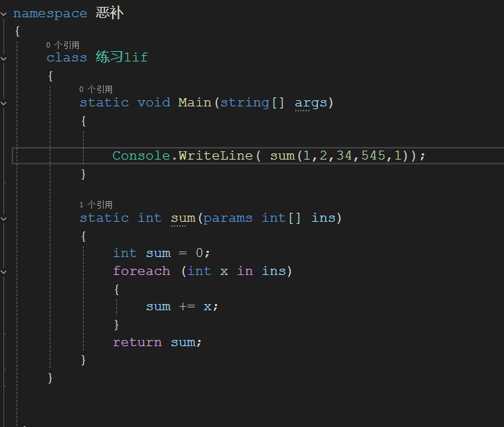Click the sum method name in its declaration
The image size is (504, 427).
[183, 218]
